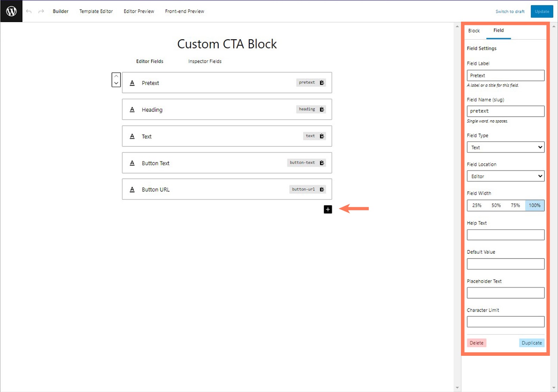Click the Switch to draft link
Screen dimensions: 558x392
point(510,12)
